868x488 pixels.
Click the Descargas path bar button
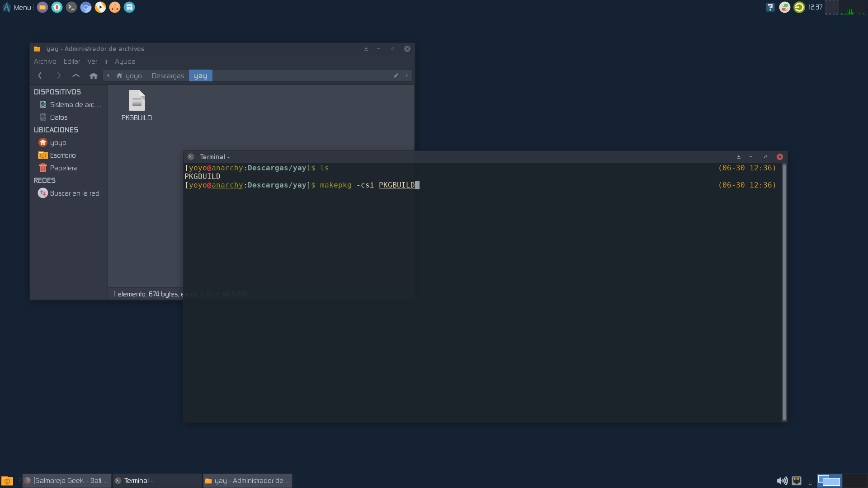coord(168,76)
